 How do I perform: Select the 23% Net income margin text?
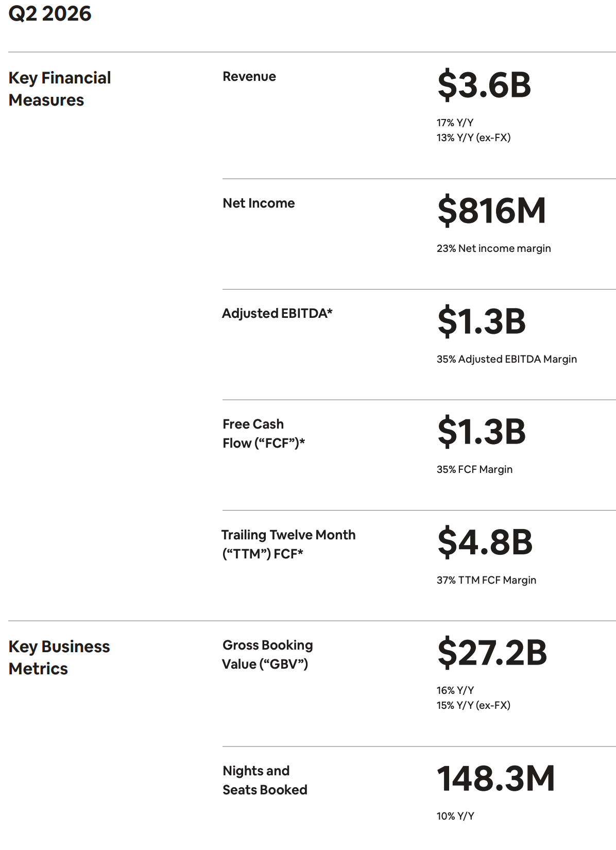(494, 248)
